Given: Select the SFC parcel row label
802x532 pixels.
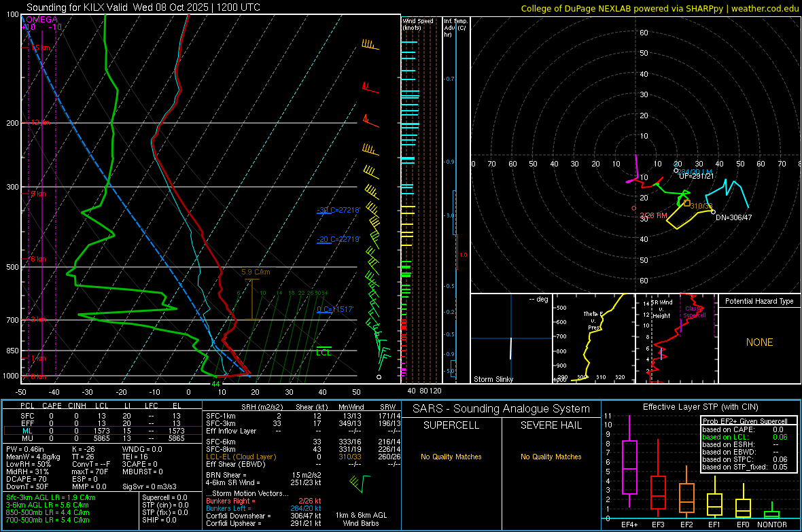Looking at the screenshot, I should (27, 416).
